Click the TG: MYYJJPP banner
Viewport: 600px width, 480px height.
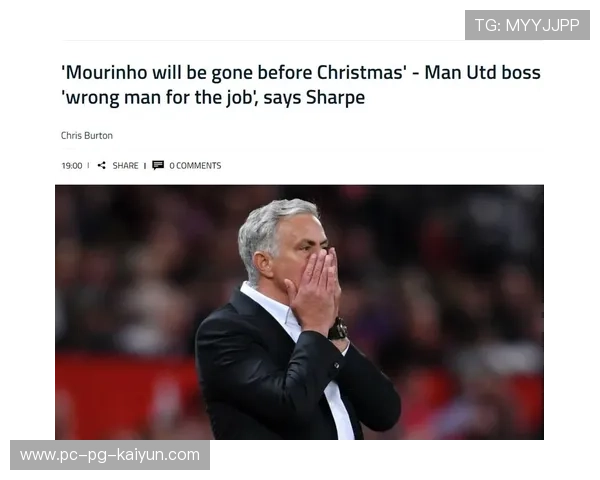[x=527, y=25]
